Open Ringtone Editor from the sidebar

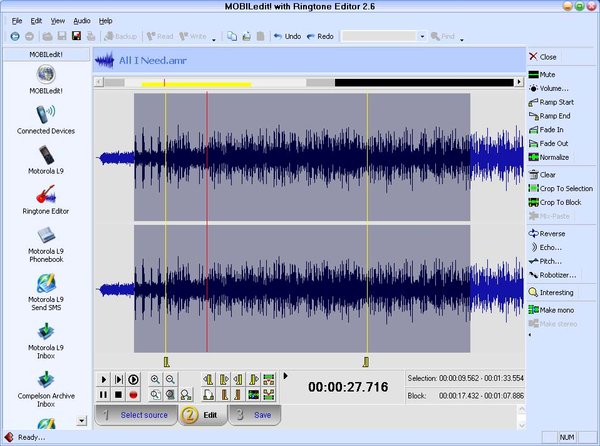coord(46,198)
